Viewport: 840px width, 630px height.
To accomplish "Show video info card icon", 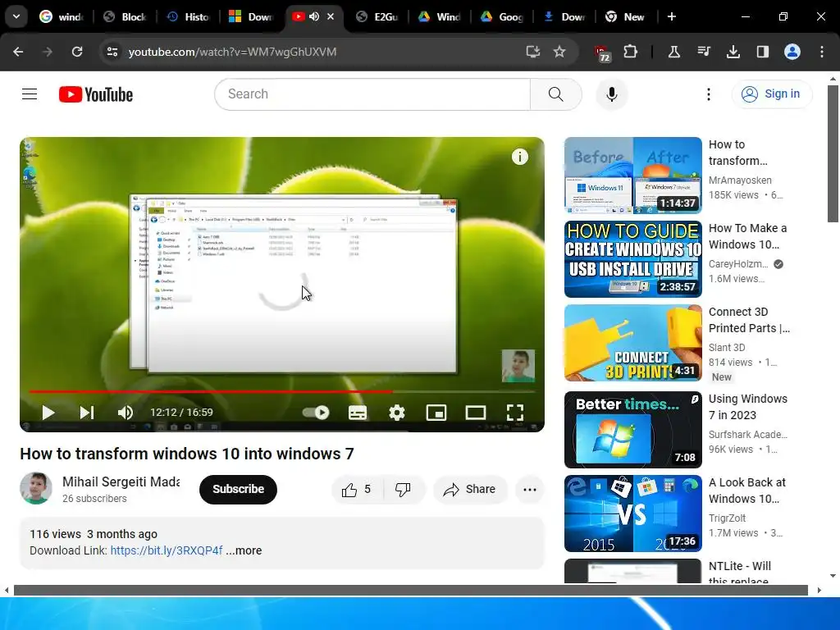I will click(x=519, y=157).
